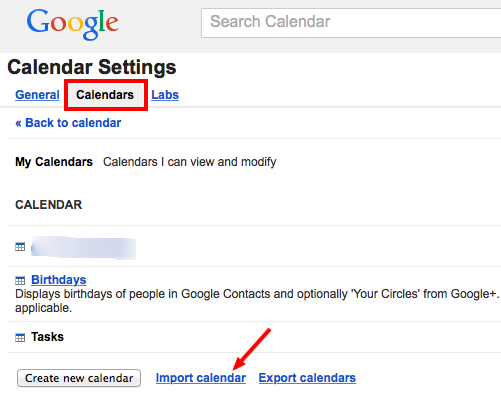Click Create new calendar button
The height and width of the screenshot is (395, 501).
pyautogui.click(x=79, y=378)
